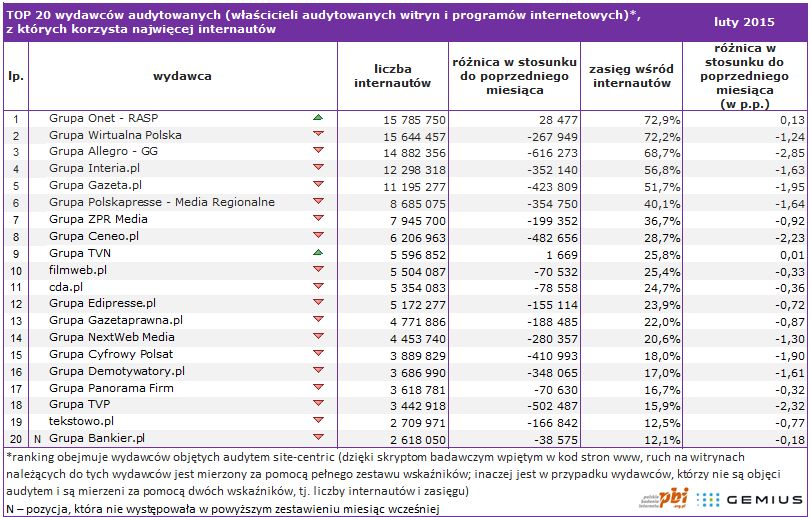Click the red down arrow beside cda.pl
The width and height of the screenshot is (811, 517).
pos(318,286)
